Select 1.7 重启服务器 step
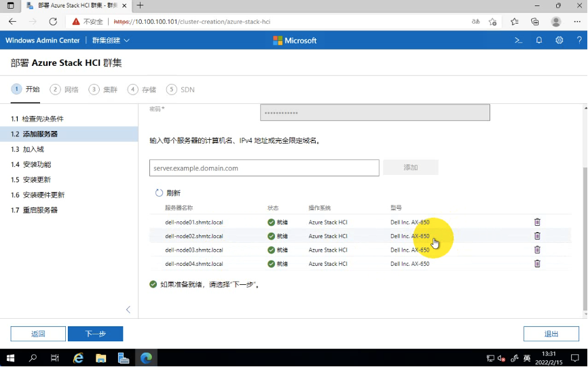Screen dimensions: 588x367 click(69, 210)
